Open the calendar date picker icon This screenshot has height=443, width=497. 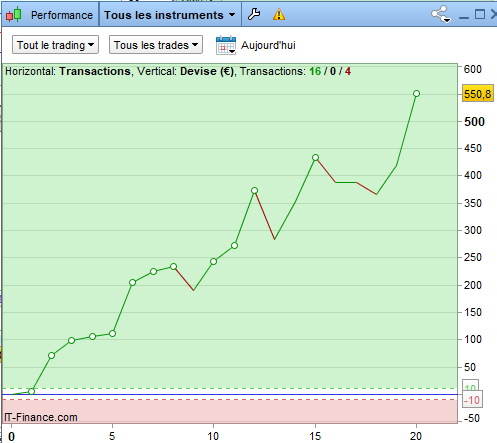tap(226, 45)
